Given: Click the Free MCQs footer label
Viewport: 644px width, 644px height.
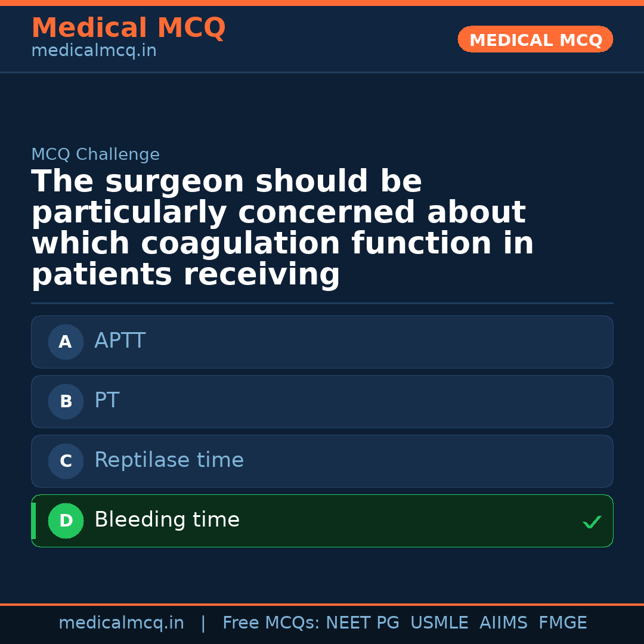Looking at the screenshot, I should [x=271, y=623].
